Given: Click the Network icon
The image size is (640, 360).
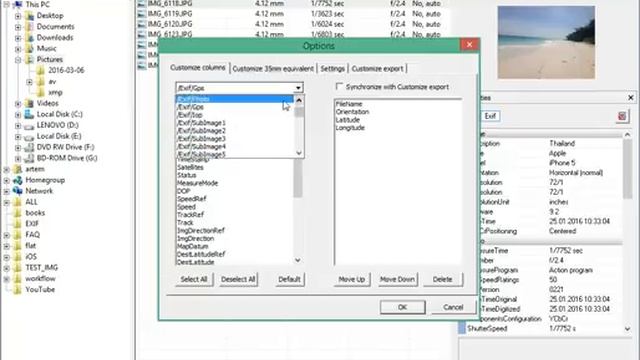Looking at the screenshot, I should coord(18,191).
